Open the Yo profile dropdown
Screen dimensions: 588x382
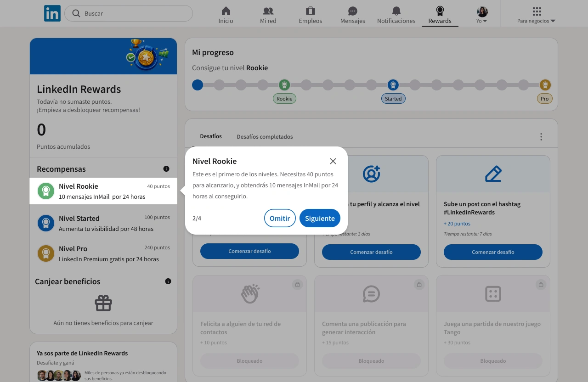tap(482, 15)
